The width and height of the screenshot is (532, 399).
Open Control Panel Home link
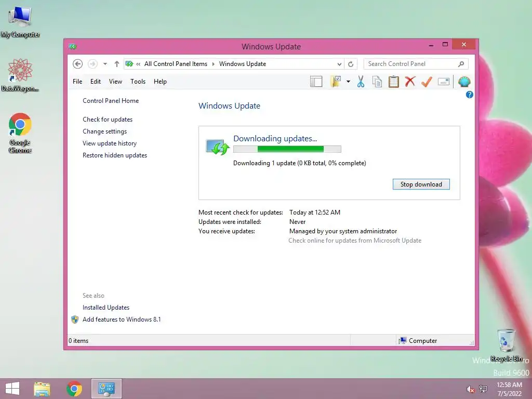coord(111,101)
